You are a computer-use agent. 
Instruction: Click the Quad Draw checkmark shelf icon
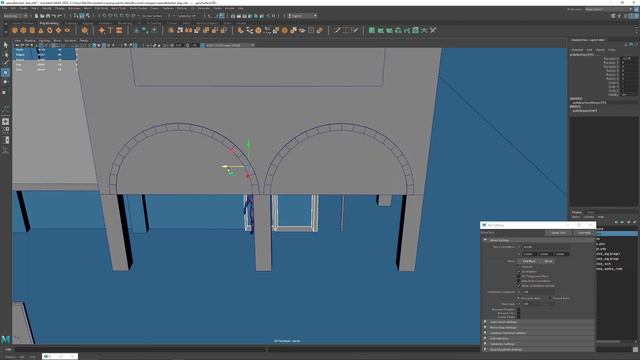[x=355, y=30]
